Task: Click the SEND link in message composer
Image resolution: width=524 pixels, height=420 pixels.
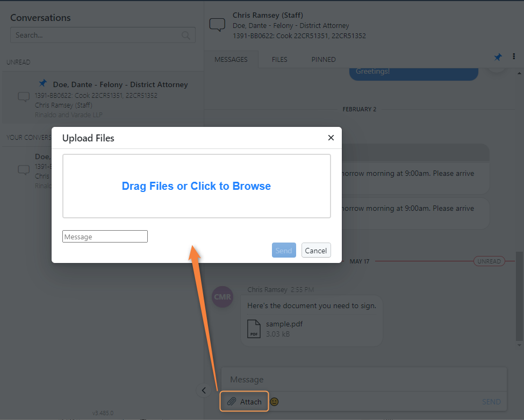Action: tap(491, 402)
